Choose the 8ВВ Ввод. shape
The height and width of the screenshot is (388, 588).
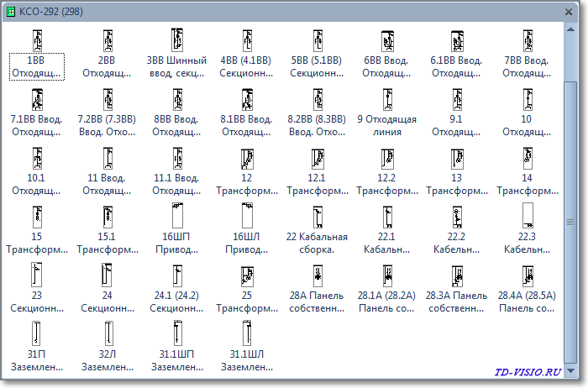(x=176, y=113)
